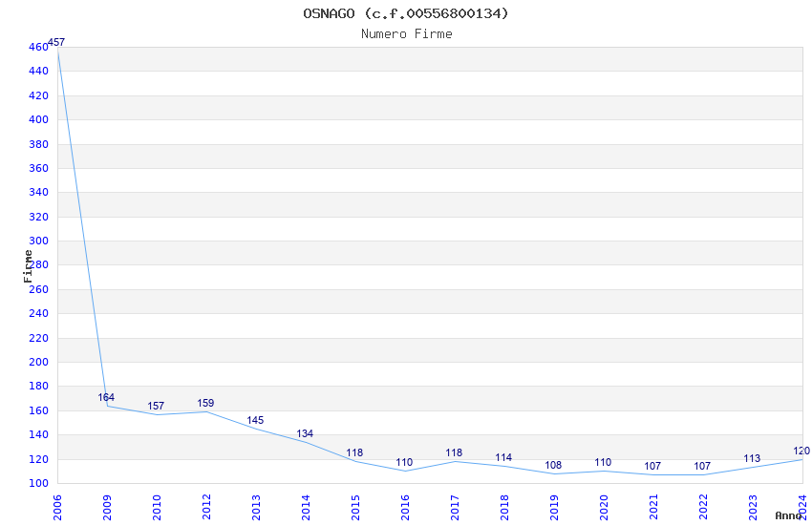812x525 pixels.
Task: Click the 2016 year axis label
Action: 405,508
